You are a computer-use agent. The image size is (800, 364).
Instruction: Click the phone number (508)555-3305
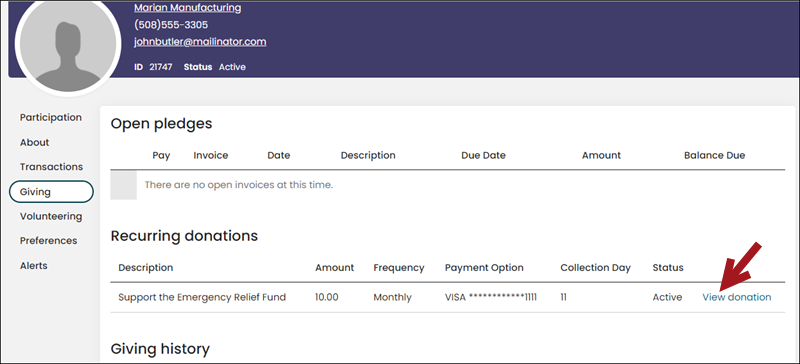[171, 25]
